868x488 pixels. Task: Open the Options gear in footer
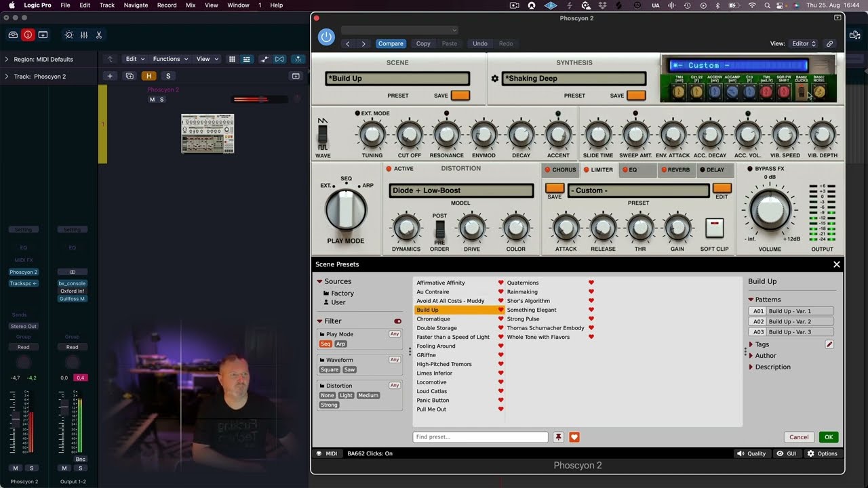pyautogui.click(x=822, y=453)
